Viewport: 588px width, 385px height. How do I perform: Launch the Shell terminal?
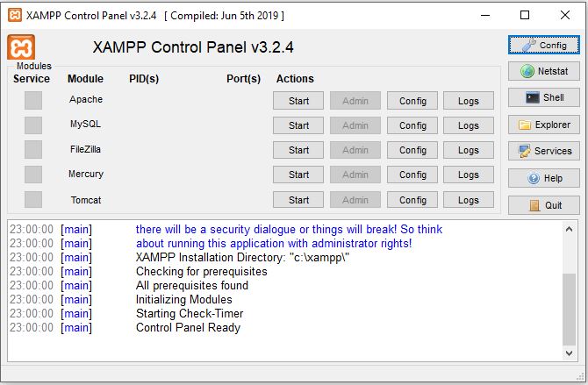coord(544,97)
